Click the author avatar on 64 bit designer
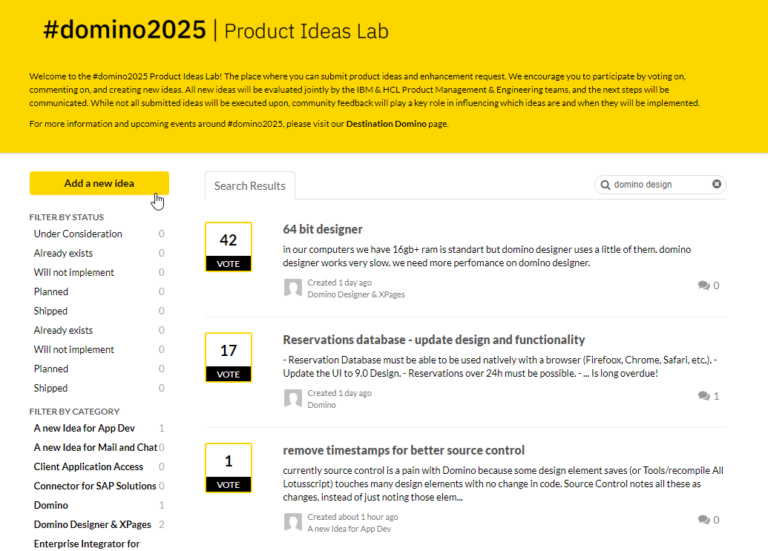The image size is (768, 551). pos(293,288)
